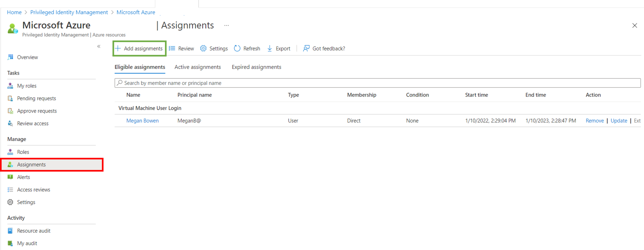Click the Pending requests icon
This screenshot has width=644, height=250.
point(10,99)
